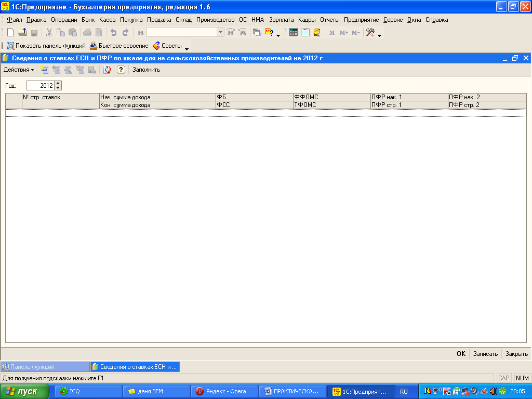Screen dimensions: 532x399
Task: Switch to Яндекс - Opera in the taskbar
Action: [x=224, y=391]
